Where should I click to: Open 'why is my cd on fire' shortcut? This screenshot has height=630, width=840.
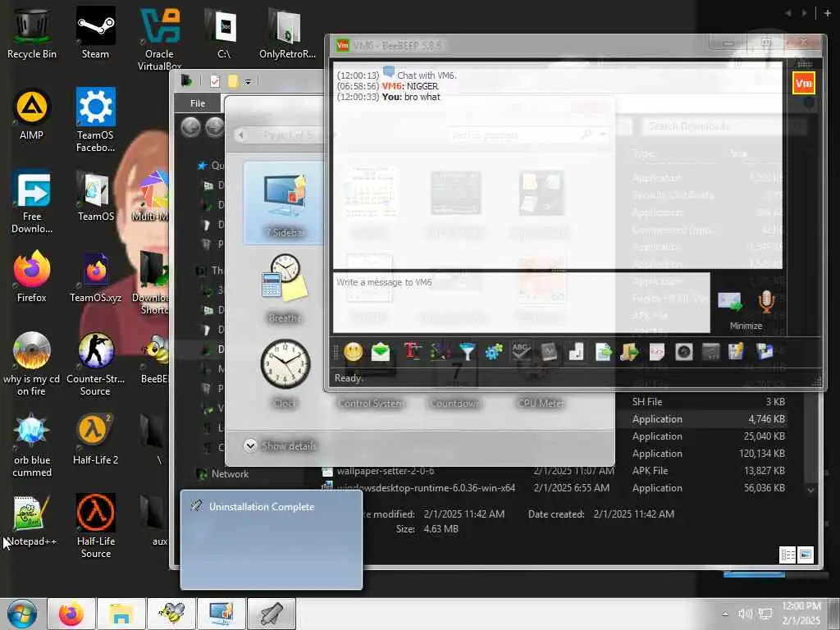point(32,363)
